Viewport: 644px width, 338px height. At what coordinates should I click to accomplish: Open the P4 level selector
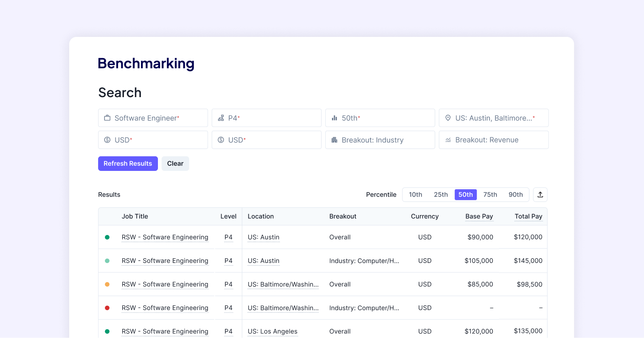tap(267, 118)
